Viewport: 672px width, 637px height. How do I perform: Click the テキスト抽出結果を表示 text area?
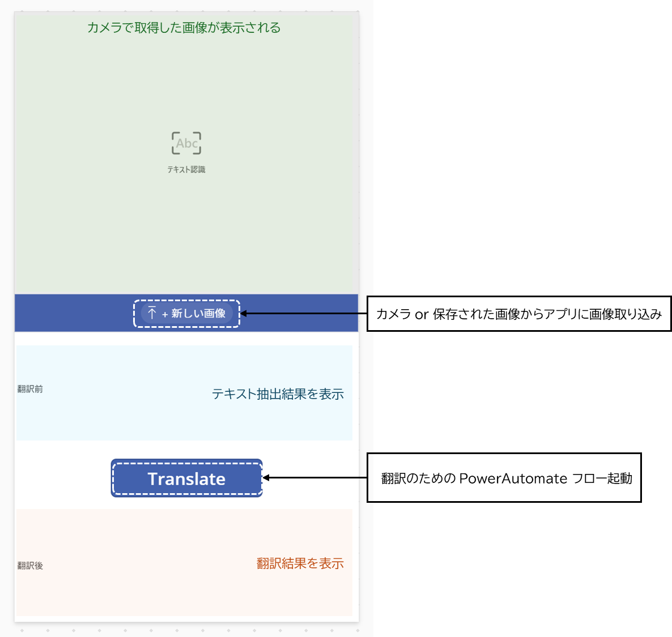pos(184,393)
